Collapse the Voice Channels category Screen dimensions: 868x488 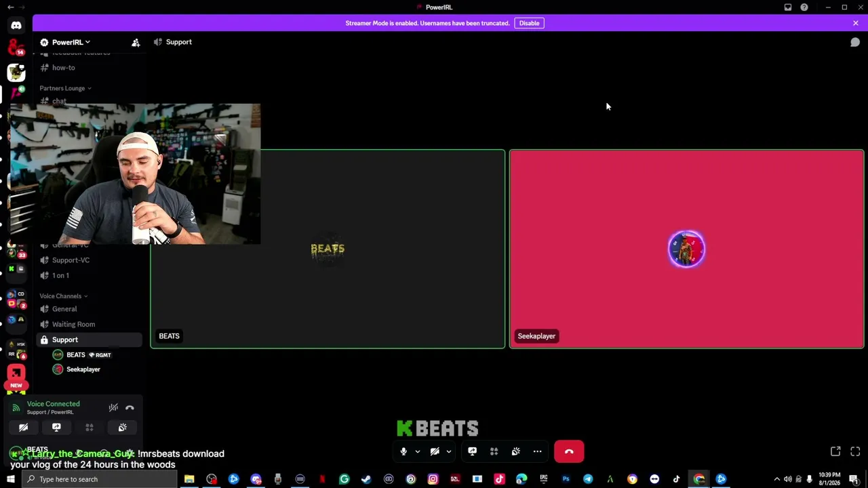click(x=63, y=296)
